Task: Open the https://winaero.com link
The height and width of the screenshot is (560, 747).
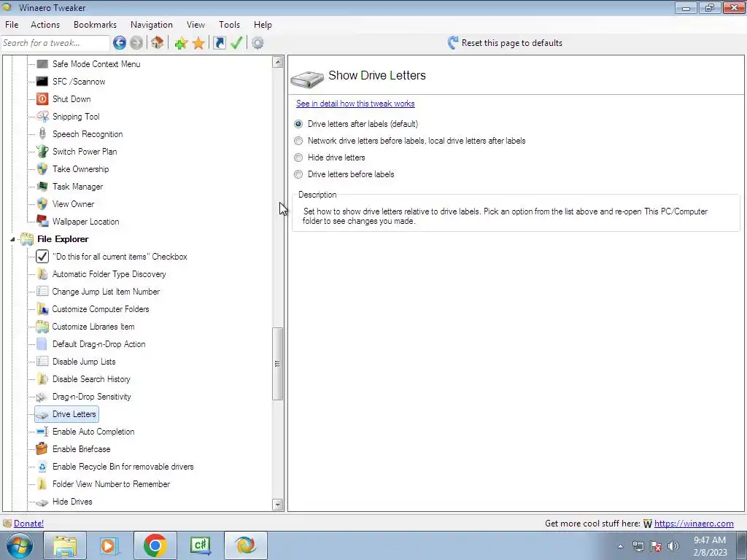Action: point(694,524)
